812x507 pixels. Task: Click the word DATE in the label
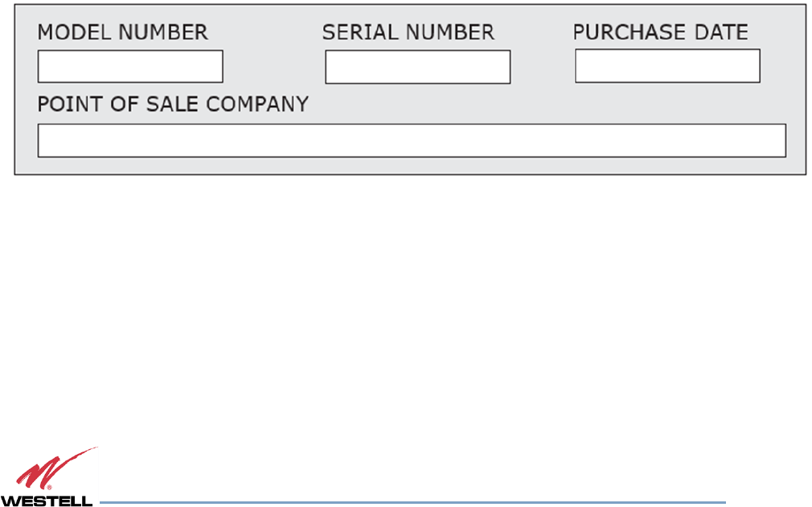[721, 33]
